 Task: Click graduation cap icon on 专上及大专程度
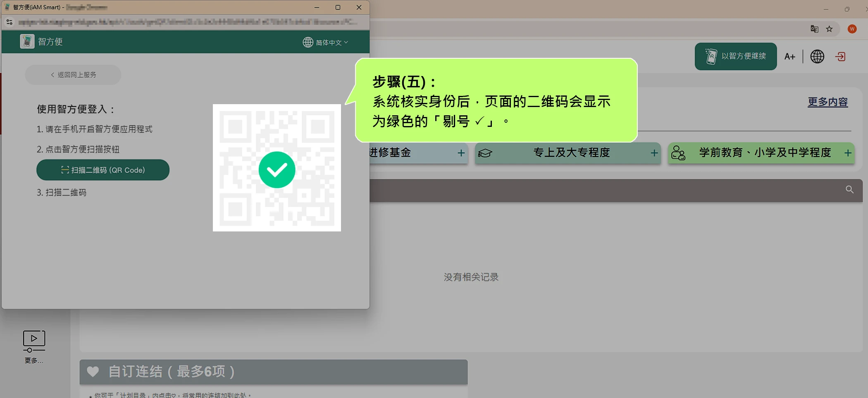pyautogui.click(x=485, y=153)
